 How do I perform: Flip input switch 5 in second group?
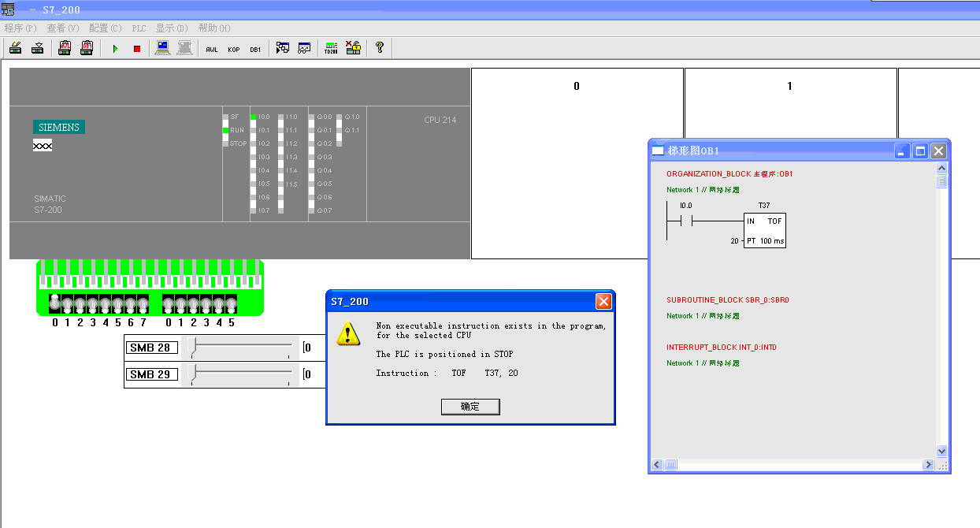[x=231, y=303]
